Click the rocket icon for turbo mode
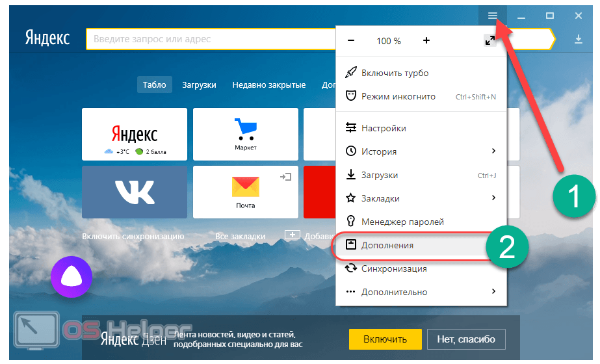This screenshot has height=364, width=600. pos(351,72)
